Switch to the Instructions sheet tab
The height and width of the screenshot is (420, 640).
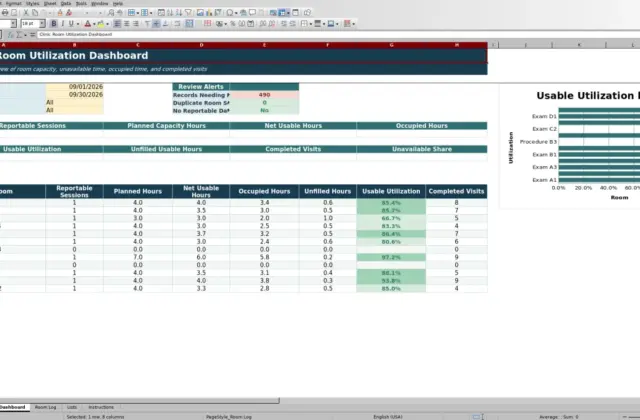pyautogui.click(x=101, y=407)
